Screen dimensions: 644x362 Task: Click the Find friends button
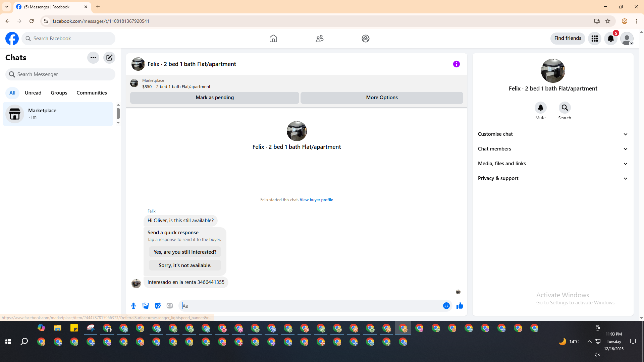point(568,39)
